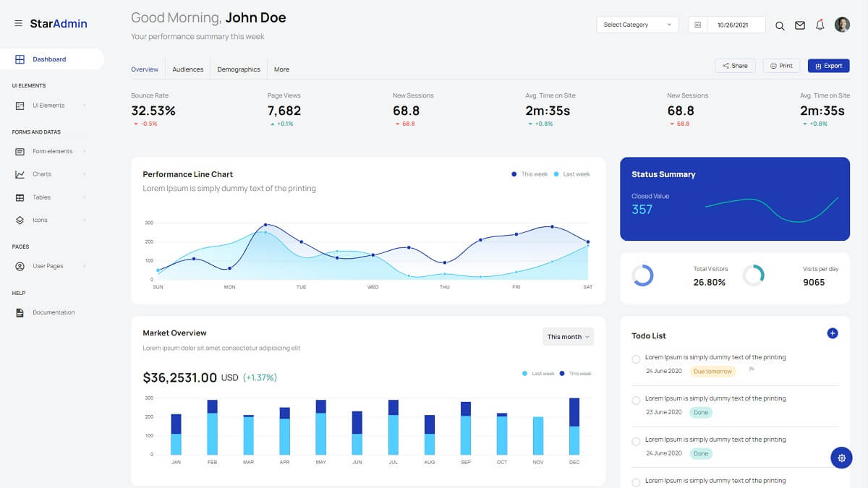Click the Export button
This screenshot has width=868, height=488.
point(828,65)
